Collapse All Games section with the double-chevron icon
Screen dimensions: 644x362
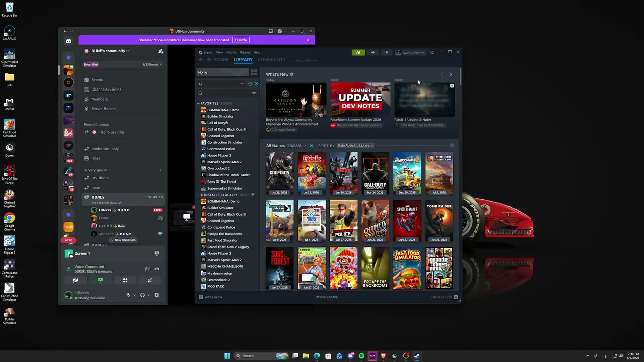452,146
